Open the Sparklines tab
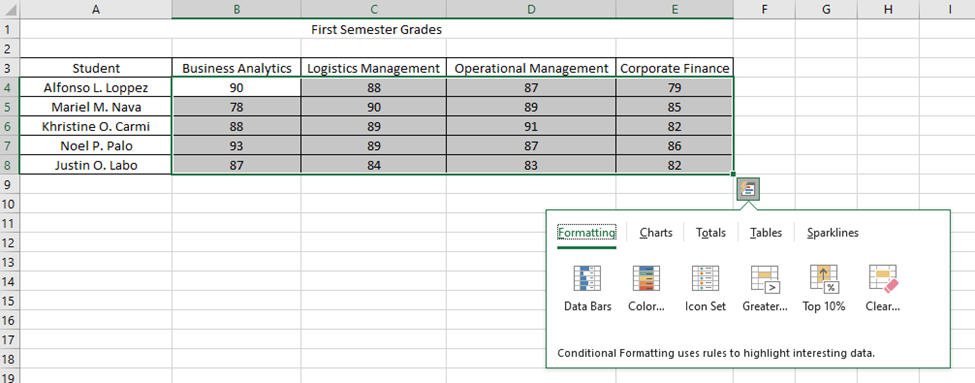Image resolution: width=975 pixels, height=383 pixels. click(833, 233)
